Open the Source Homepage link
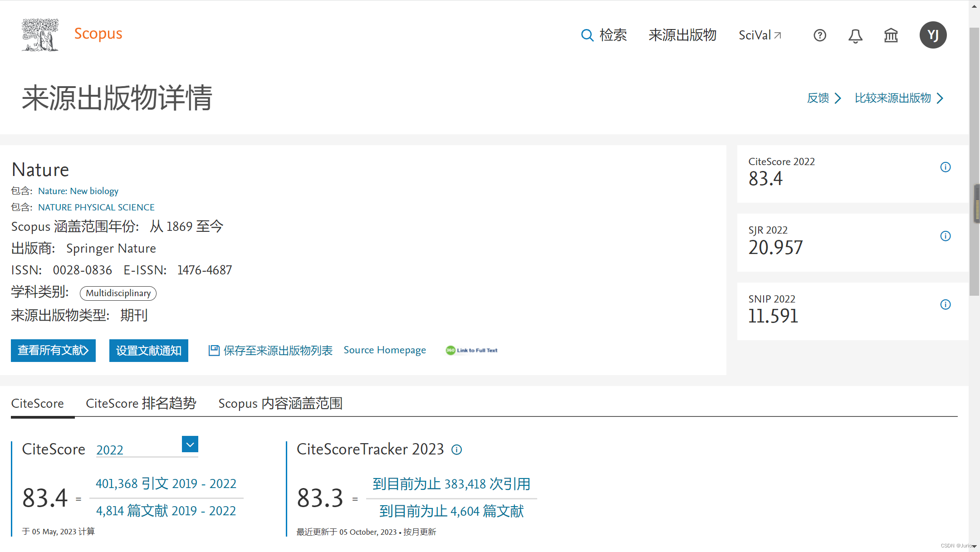 384,350
